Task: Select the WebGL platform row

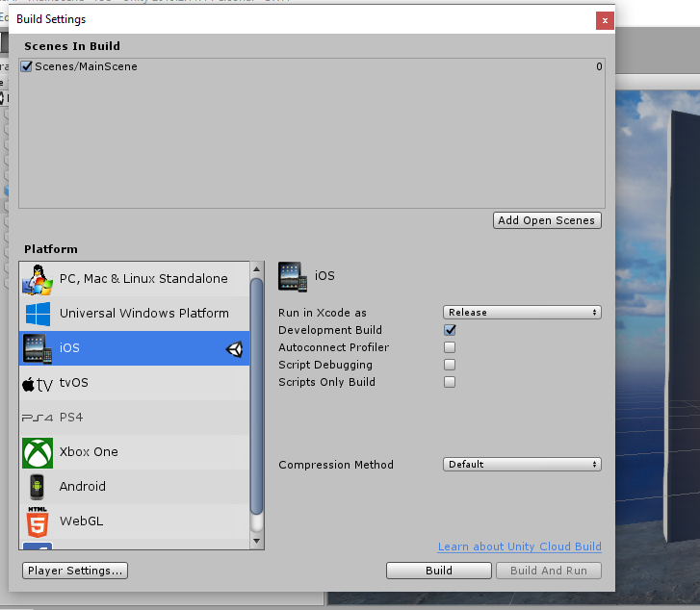Action: [135, 521]
